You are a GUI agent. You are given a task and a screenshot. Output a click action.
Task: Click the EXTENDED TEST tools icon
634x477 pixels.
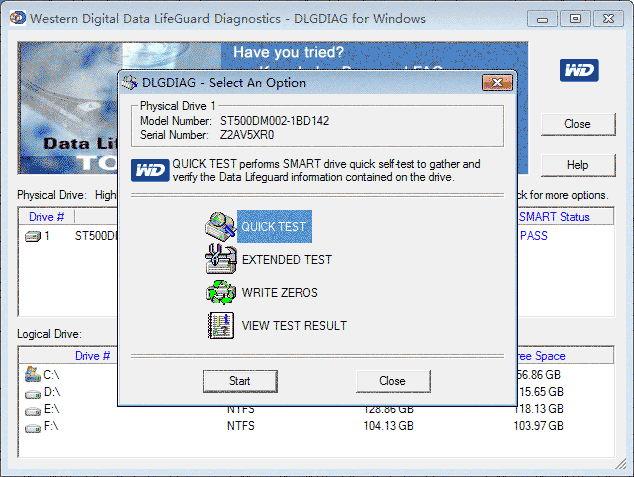(x=220, y=259)
